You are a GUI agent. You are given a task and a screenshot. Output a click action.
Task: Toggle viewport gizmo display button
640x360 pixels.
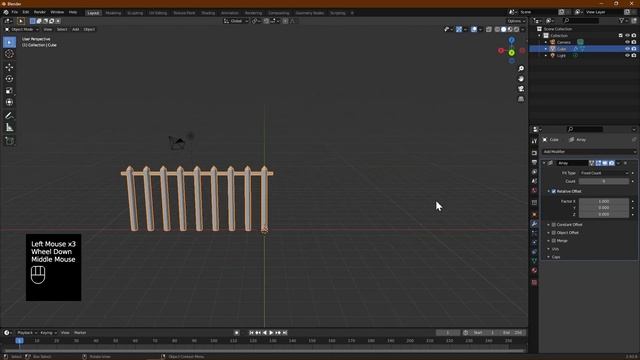tap(459, 29)
